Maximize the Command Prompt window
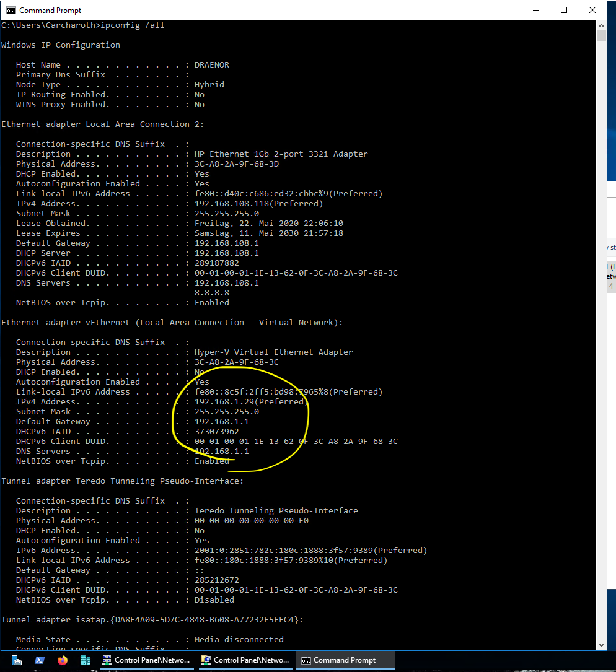Image resolution: width=616 pixels, height=672 pixels. [564, 11]
